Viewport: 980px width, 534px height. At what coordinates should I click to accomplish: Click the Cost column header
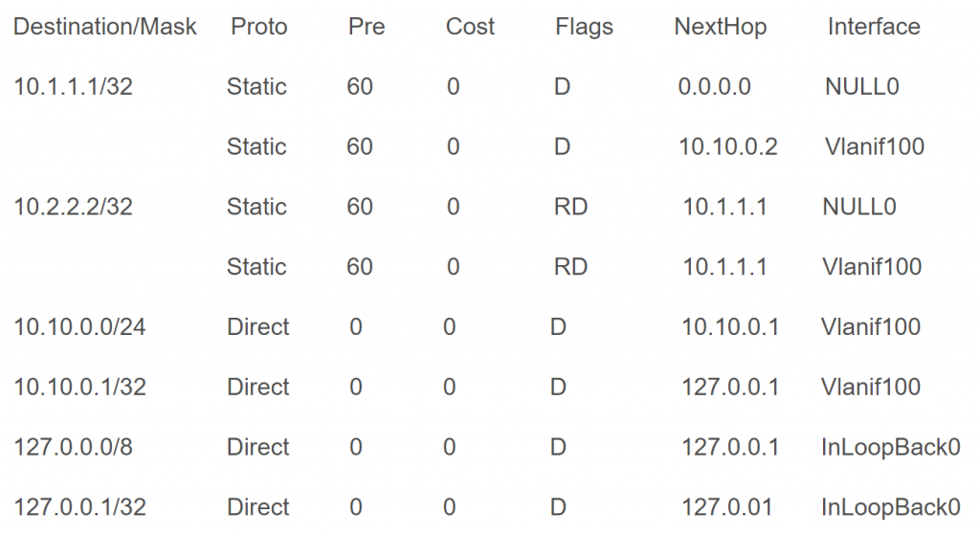click(470, 27)
